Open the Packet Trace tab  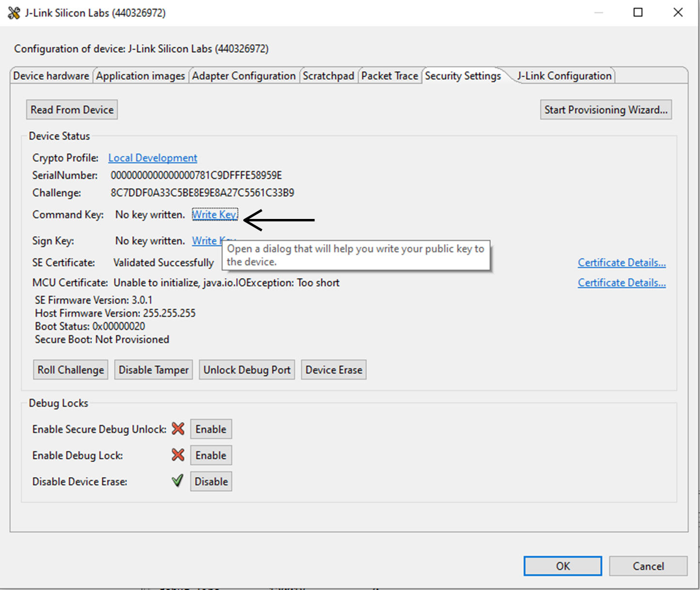pos(389,76)
